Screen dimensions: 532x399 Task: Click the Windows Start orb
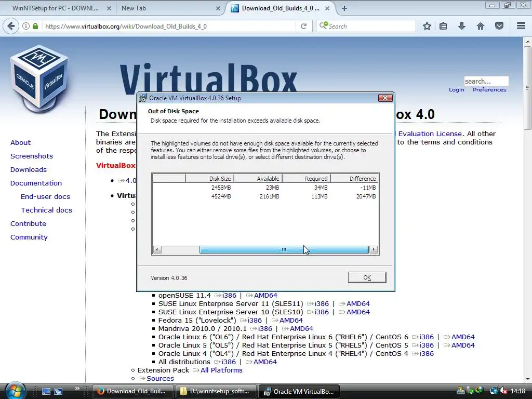tap(15, 391)
